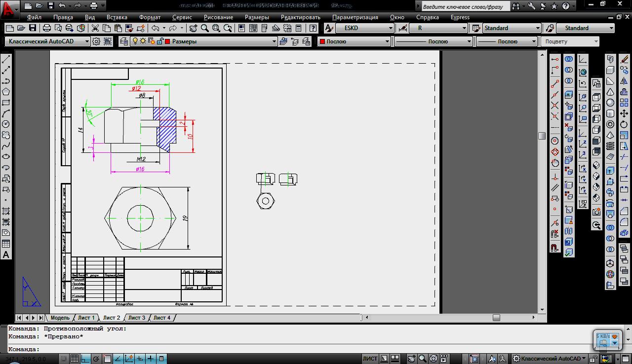Toggle the lineweight display status button
Image resolution: width=632 pixels, height=364 pixels.
pos(151,359)
